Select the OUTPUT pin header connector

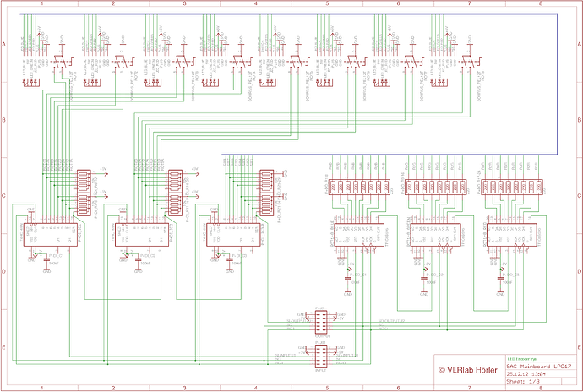(321, 322)
